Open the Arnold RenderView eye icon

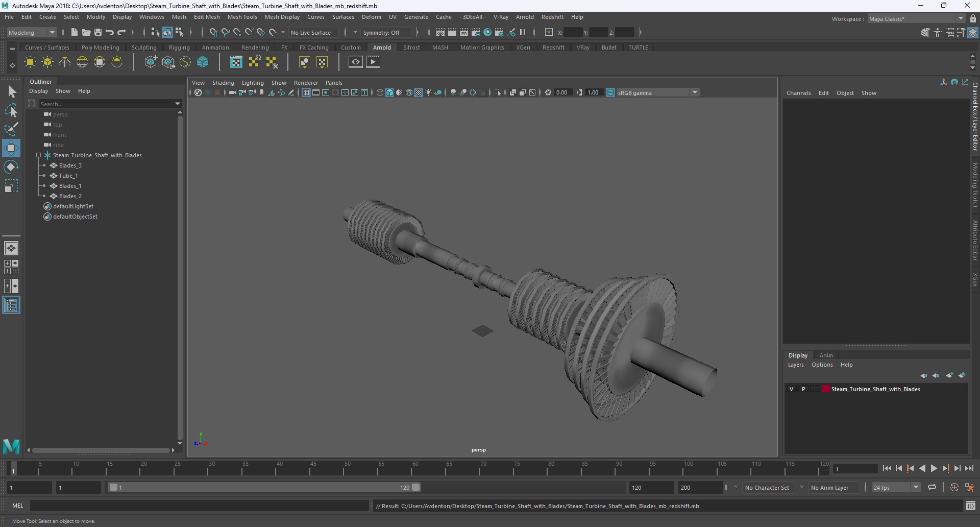point(356,62)
